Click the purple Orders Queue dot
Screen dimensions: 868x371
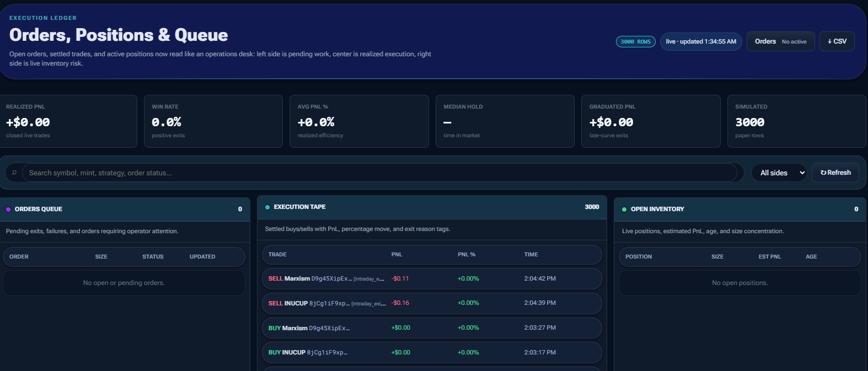(8, 209)
